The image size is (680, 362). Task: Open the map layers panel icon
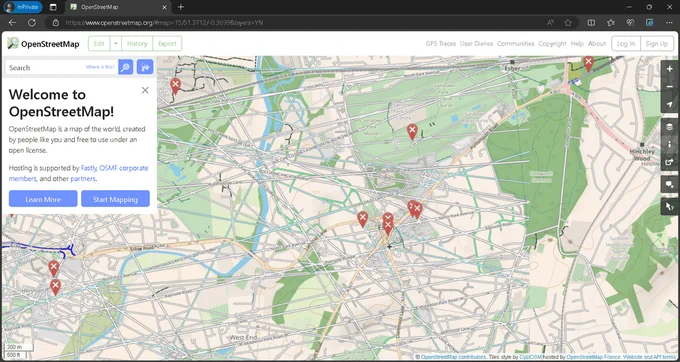pos(670,127)
